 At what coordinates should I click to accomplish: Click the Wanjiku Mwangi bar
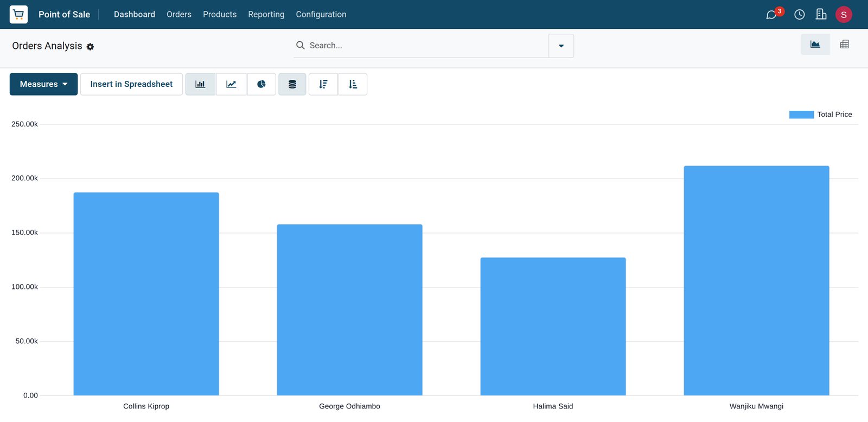point(757,280)
